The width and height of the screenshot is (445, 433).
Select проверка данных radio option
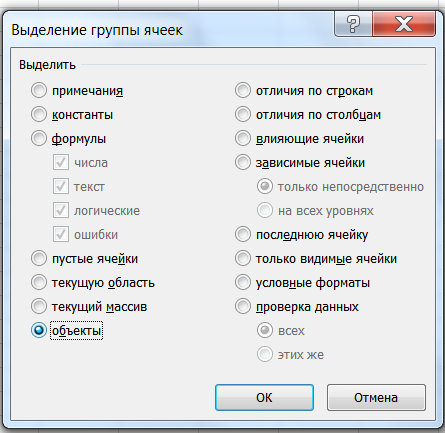point(243,307)
